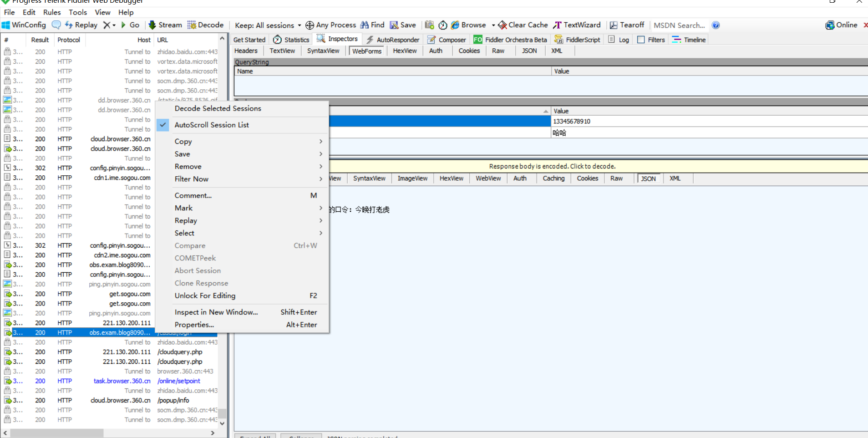Sort sessions by Result column
Viewport: 868px width, 438px height.
(x=40, y=40)
